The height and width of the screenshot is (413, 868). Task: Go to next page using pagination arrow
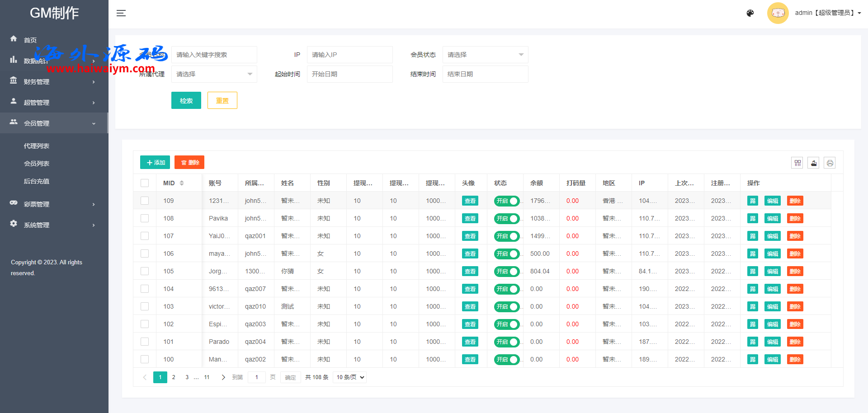point(223,377)
